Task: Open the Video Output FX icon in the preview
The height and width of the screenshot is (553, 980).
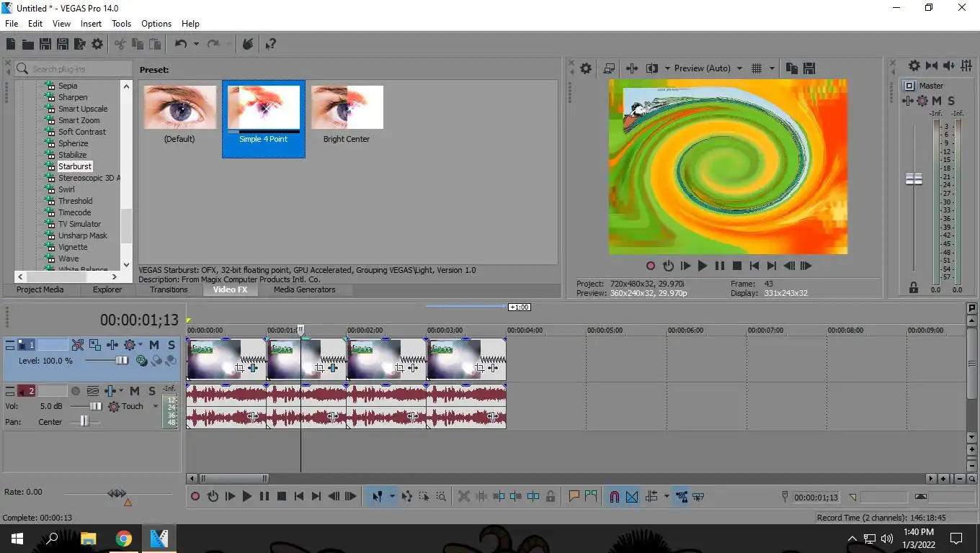Action: [x=632, y=68]
